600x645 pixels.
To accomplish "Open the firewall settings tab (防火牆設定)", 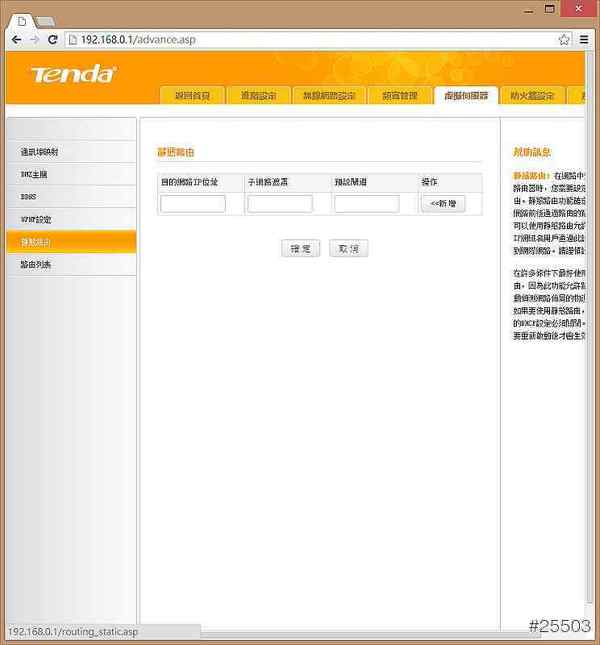I will coord(532,95).
